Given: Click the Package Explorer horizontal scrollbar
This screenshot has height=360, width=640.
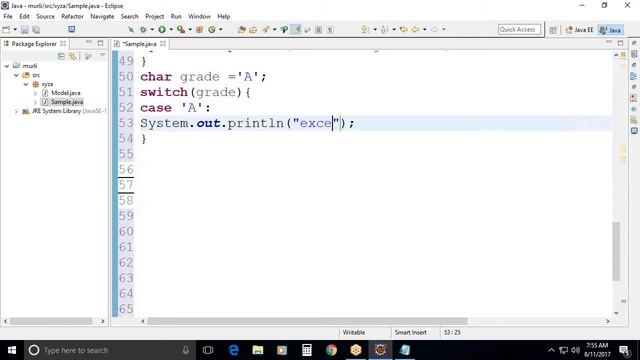Looking at the screenshot, I should [51, 321].
